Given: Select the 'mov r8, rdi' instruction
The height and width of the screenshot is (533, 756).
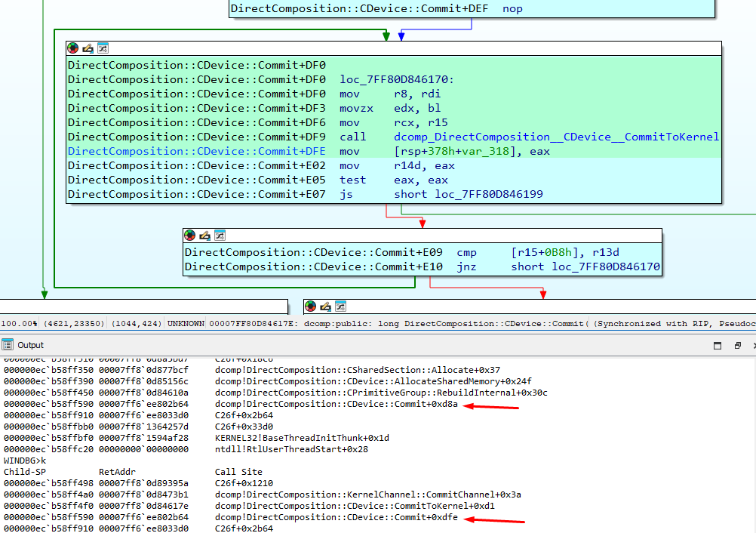Looking at the screenshot, I should 390,94.
